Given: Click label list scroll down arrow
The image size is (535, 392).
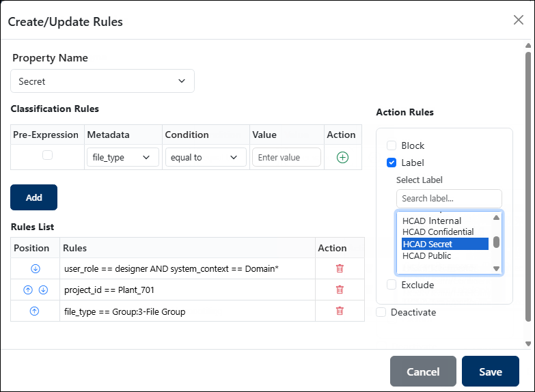Looking at the screenshot, I should point(497,268).
